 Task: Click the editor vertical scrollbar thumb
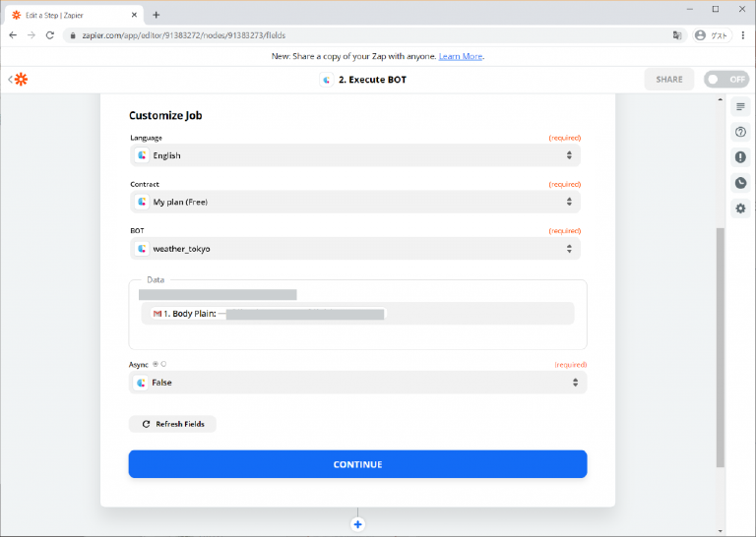[x=721, y=347]
